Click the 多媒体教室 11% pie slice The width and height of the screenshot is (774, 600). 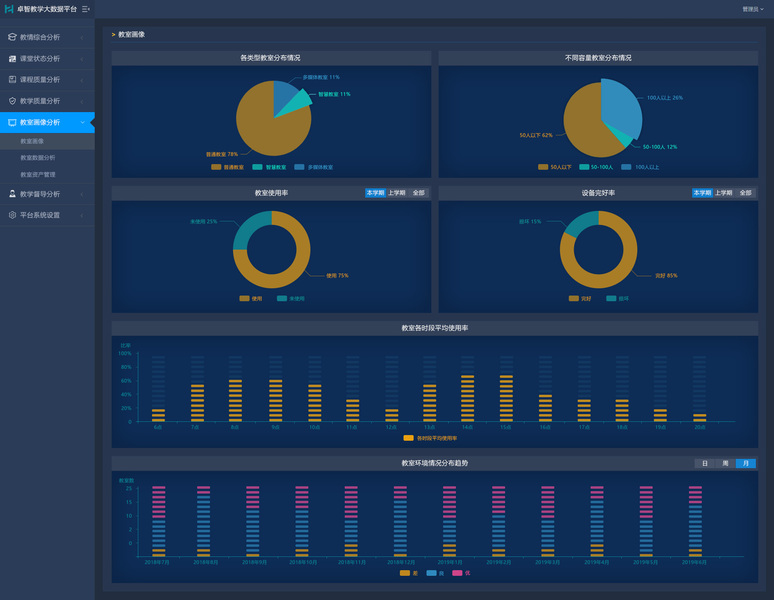284,94
